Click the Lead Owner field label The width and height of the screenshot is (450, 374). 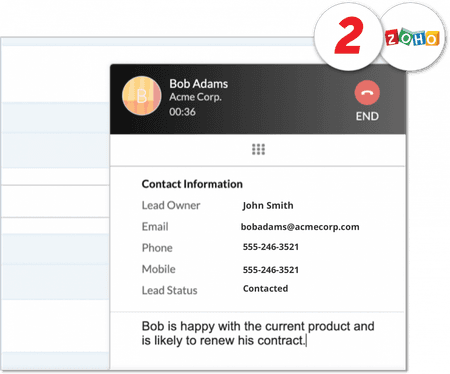click(x=171, y=205)
